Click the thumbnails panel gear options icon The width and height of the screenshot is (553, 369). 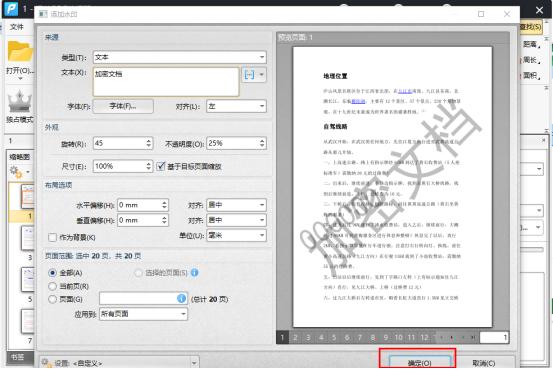click(x=16, y=171)
